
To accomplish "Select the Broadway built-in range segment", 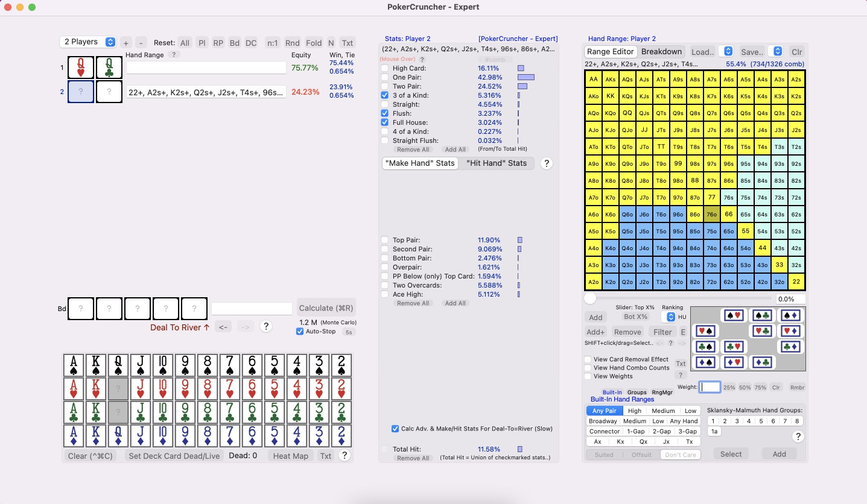I will [x=603, y=421].
